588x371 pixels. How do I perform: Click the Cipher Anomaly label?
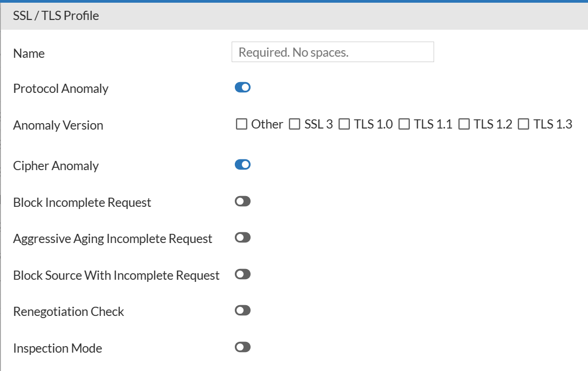56,165
